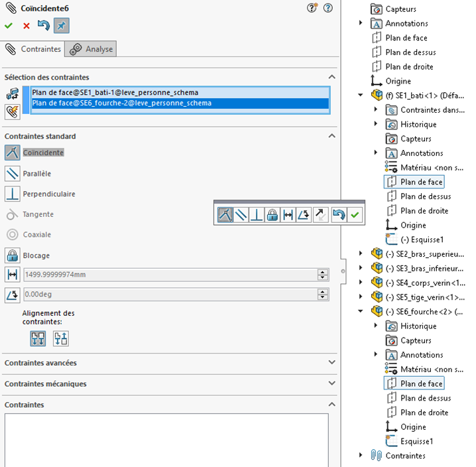The height and width of the screenshot is (467, 476).
Task: Click Parallel in the floating mate toolbar
Action: coord(241,215)
